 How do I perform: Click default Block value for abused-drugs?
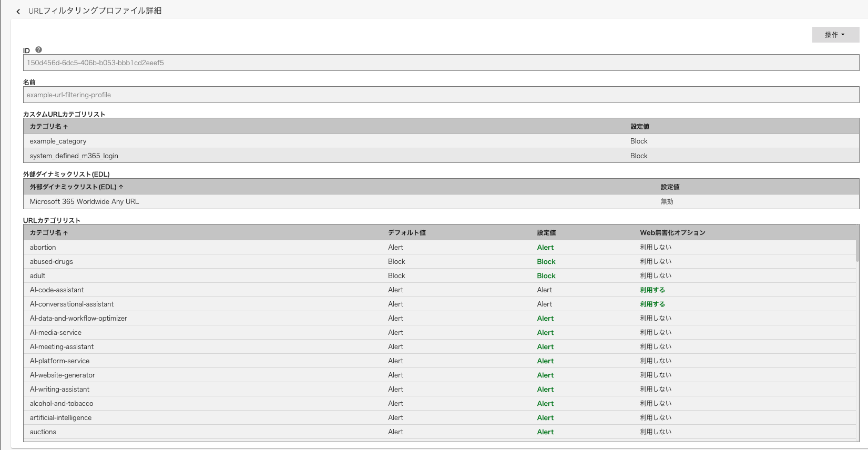point(396,261)
